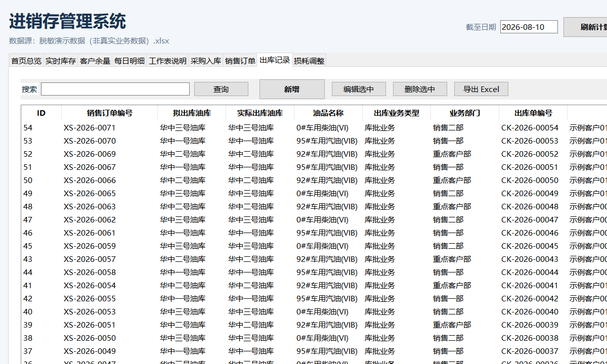Select order XS-2026-0057
Screen dimensions: 607x364
[x=90, y=259]
